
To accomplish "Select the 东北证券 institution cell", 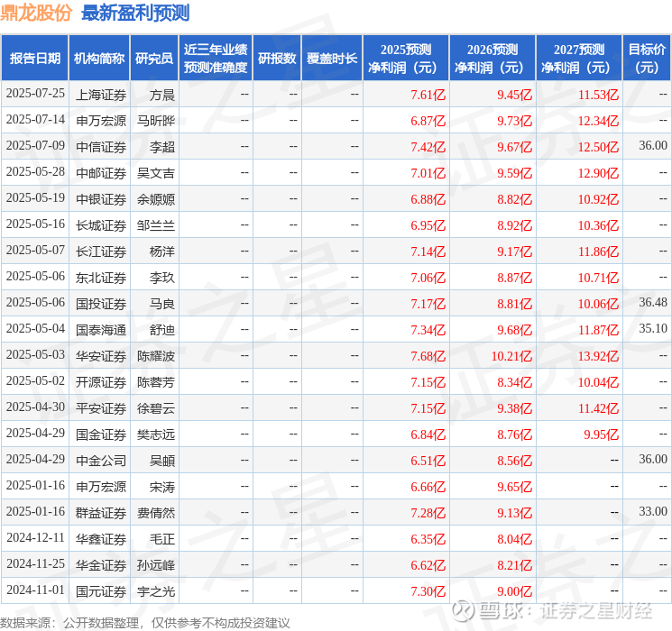I will click(x=101, y=278).
